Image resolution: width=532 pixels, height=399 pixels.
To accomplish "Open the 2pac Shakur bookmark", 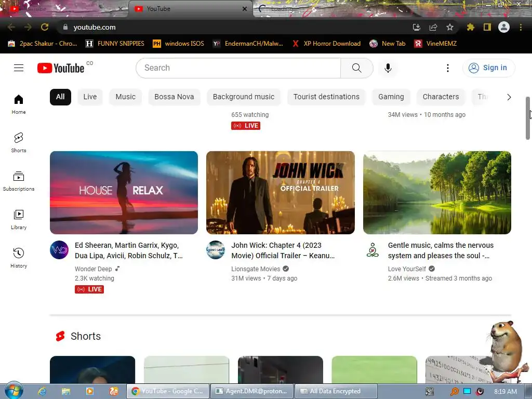I will pyautogui.click(x=43, y=44).
